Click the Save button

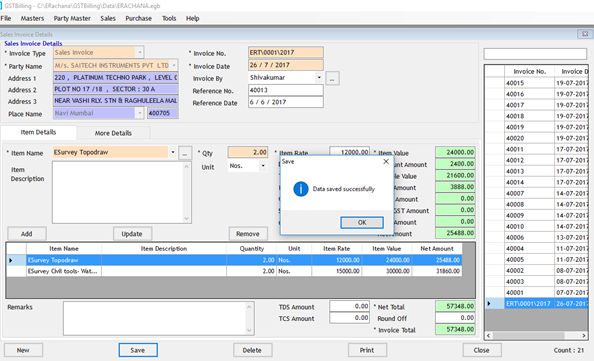coord(138,350)
